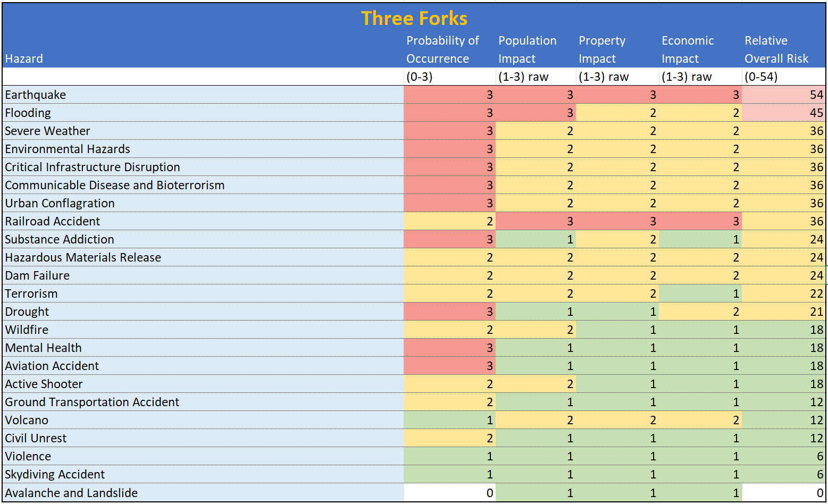
Task: Click the Probability of Occurrence header
Action: 442,49
